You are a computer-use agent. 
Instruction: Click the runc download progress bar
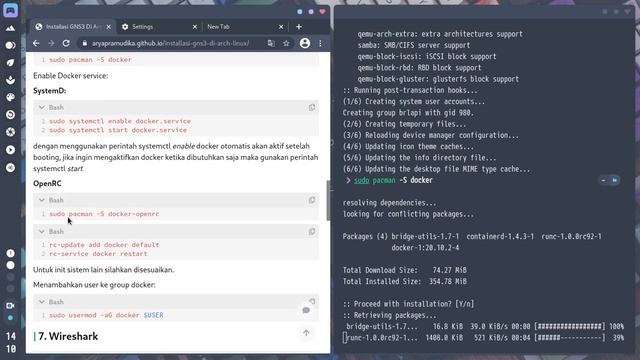(x=569, y=338)
